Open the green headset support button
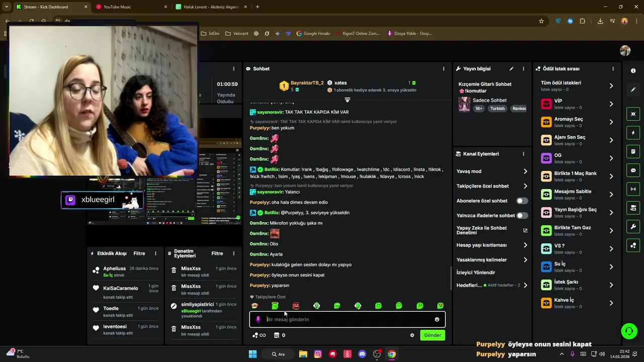The width and height of the screenshot is (644, 362). click(x=629, y=331)
